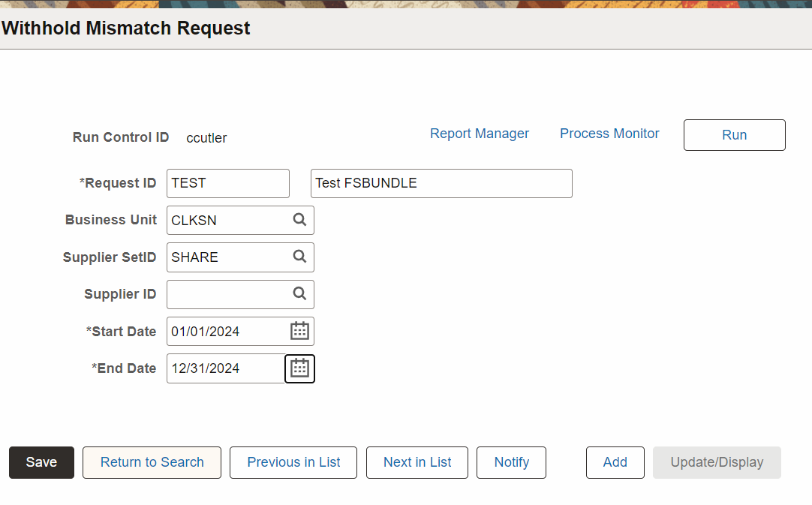Save the run control request

pos(41,462)
